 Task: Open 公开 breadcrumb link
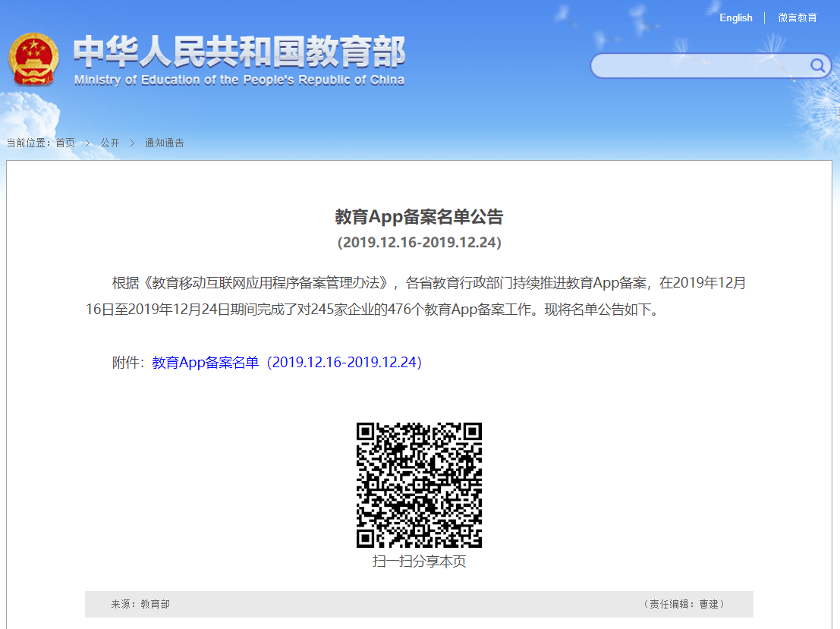[110, 143]
